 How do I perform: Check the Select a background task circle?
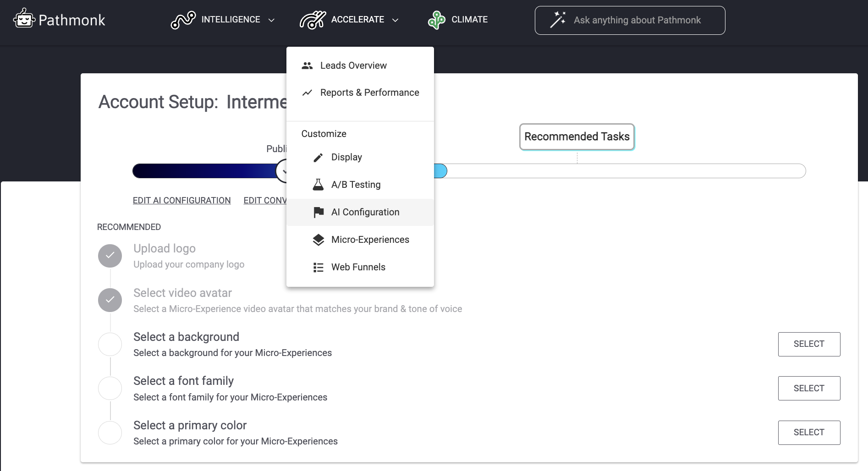point(110,344)
